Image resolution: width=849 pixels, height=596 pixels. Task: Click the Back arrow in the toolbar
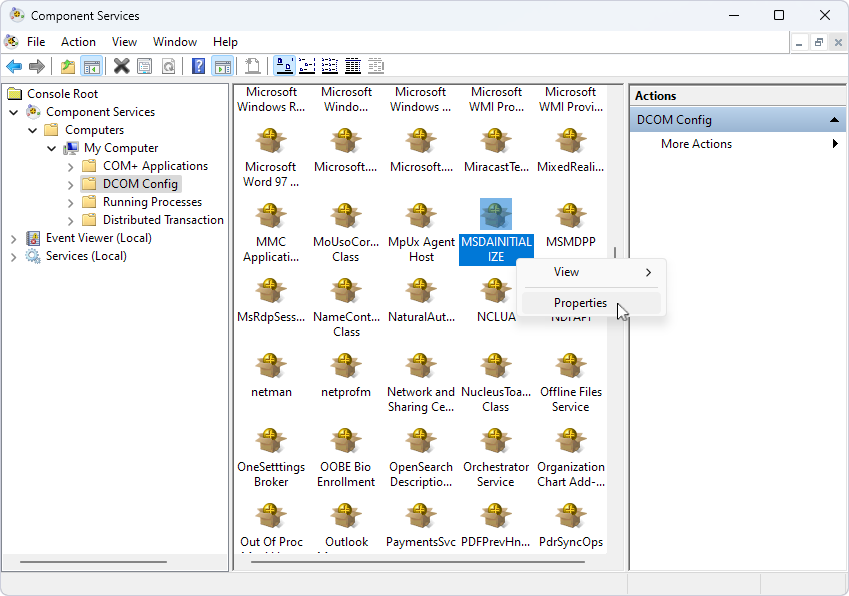pyautogui.click(x=14, y=67)
